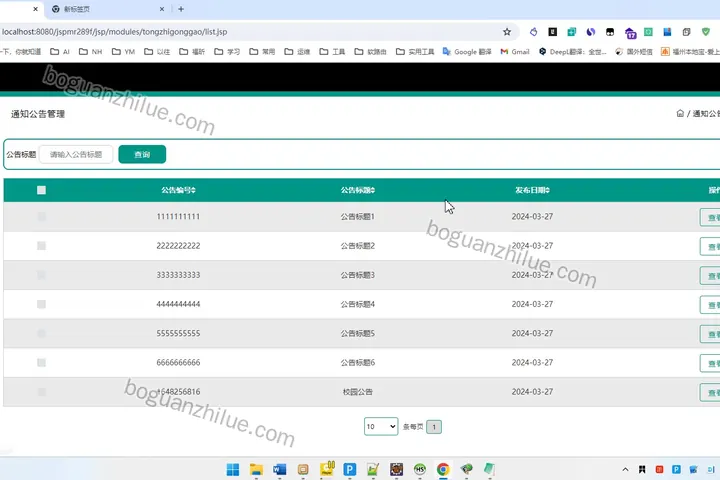Viewport: 720px width, 480px height.
Task: Open File Explorer from the taskbar
Action: click(x=256, y=469)
